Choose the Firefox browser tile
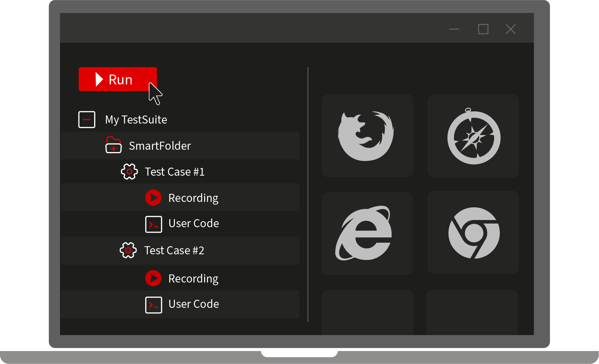The width and height of the screenshot is (599, 364). coord(368,136)
